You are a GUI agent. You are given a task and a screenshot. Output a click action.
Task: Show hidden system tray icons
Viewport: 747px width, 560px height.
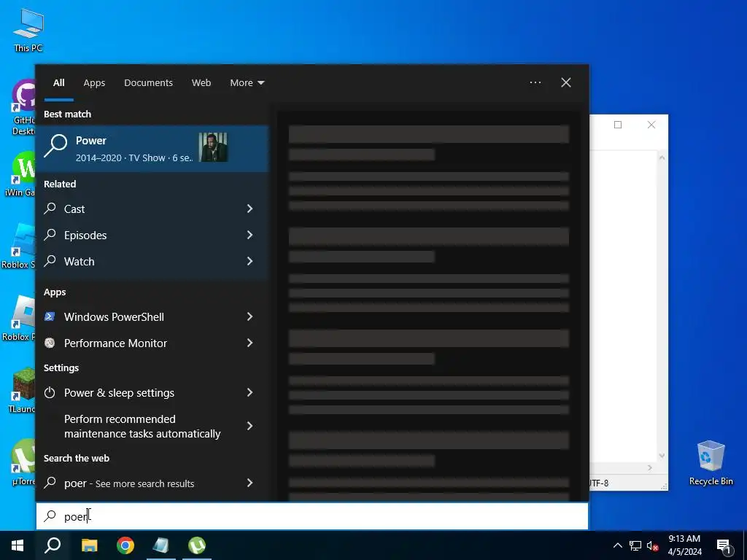(617, 545)
